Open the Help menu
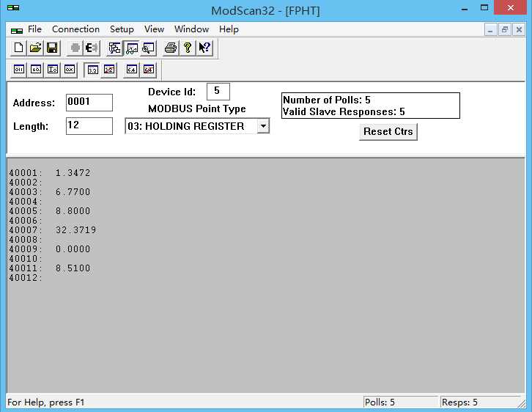 229,29
